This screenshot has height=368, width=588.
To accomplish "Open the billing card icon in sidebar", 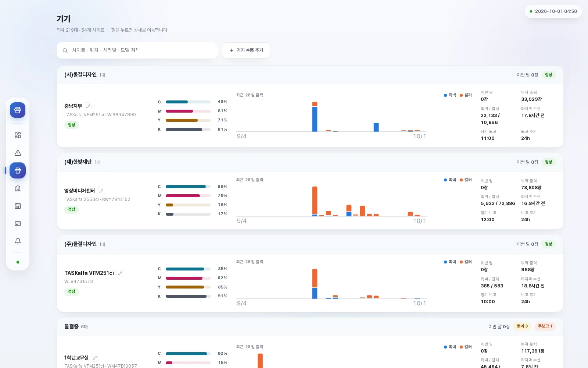I will pyautogui.click(x=18, y=224).
